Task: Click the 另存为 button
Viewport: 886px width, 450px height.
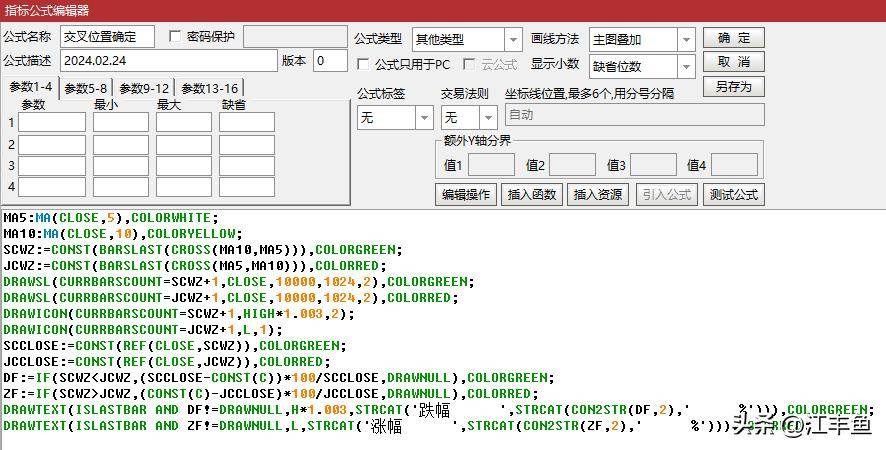Action: coord(733,86)
